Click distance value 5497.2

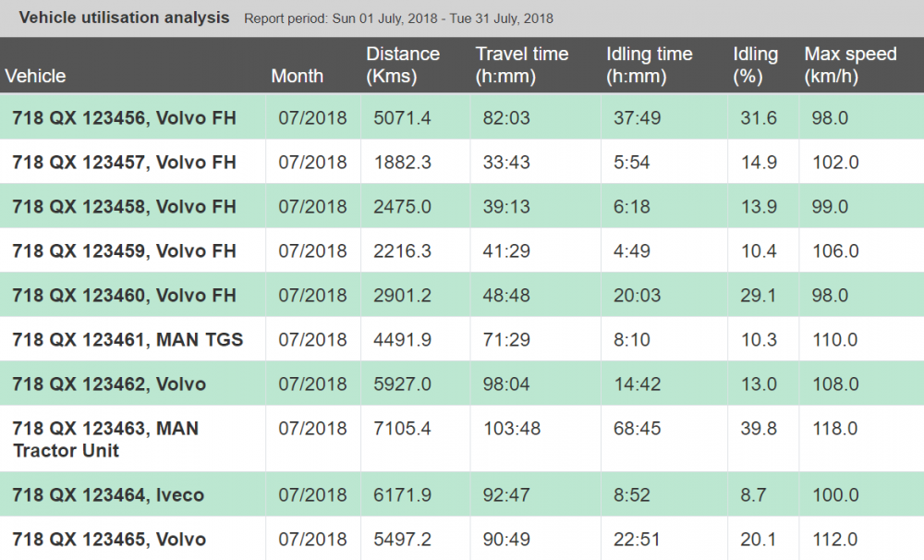coord(403,540)
